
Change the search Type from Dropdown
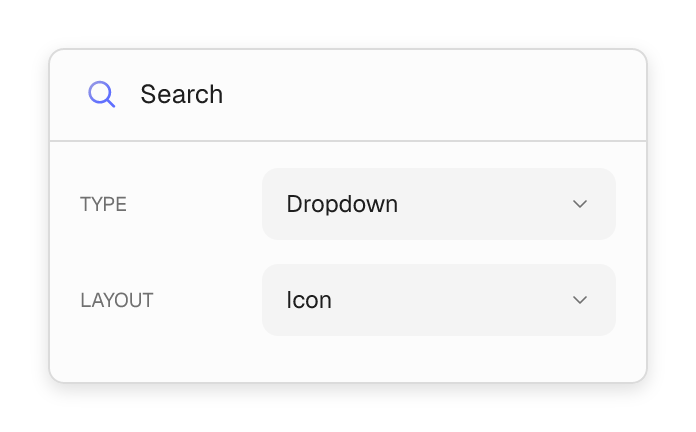[439, 204]
